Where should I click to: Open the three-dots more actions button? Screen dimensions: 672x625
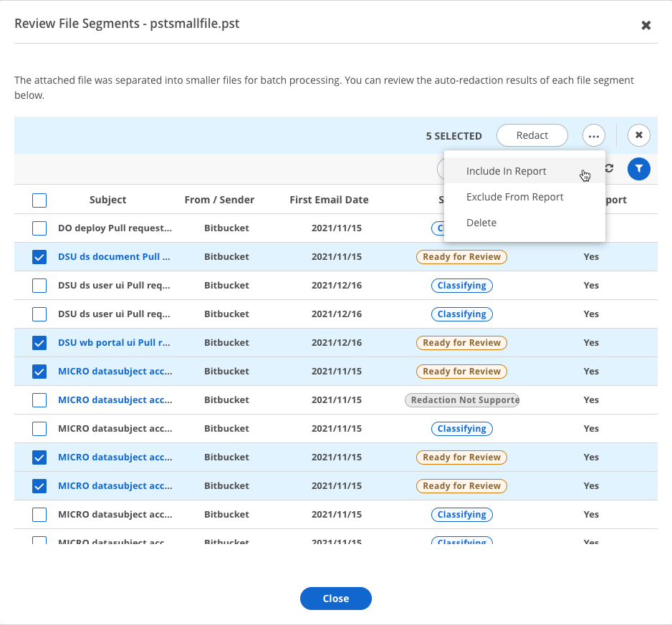coord(594,136)
